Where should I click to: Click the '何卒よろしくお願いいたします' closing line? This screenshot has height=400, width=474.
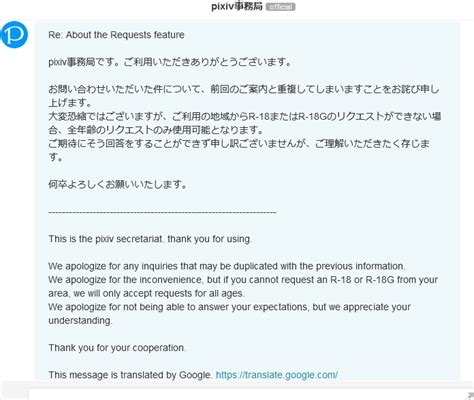[117, 184]
